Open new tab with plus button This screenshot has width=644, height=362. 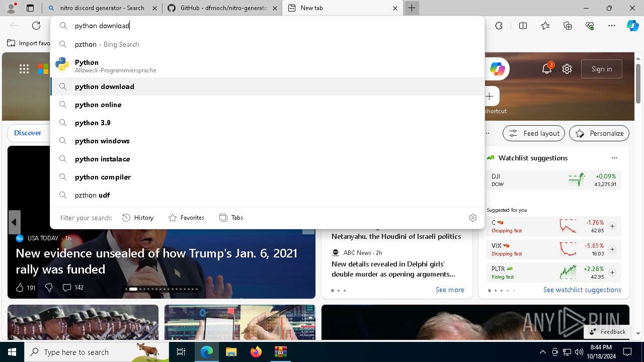[x=412, y=8]
